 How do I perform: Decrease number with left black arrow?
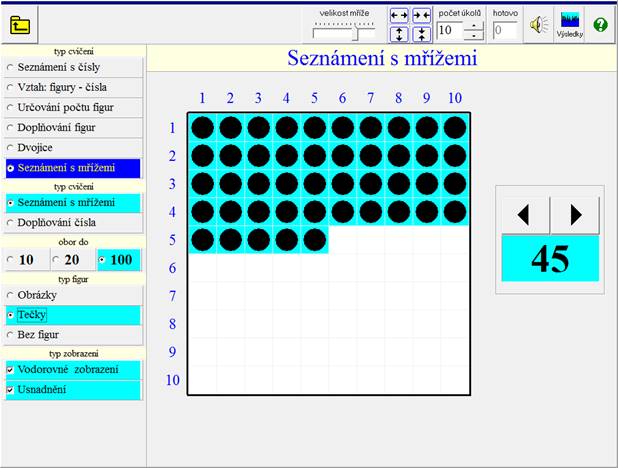[x=525, y=215]
